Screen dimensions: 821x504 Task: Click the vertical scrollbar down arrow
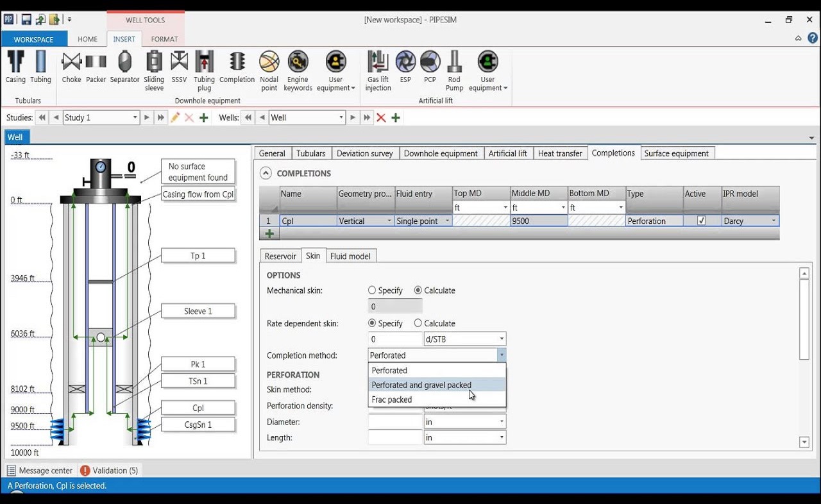pos(804,442)
